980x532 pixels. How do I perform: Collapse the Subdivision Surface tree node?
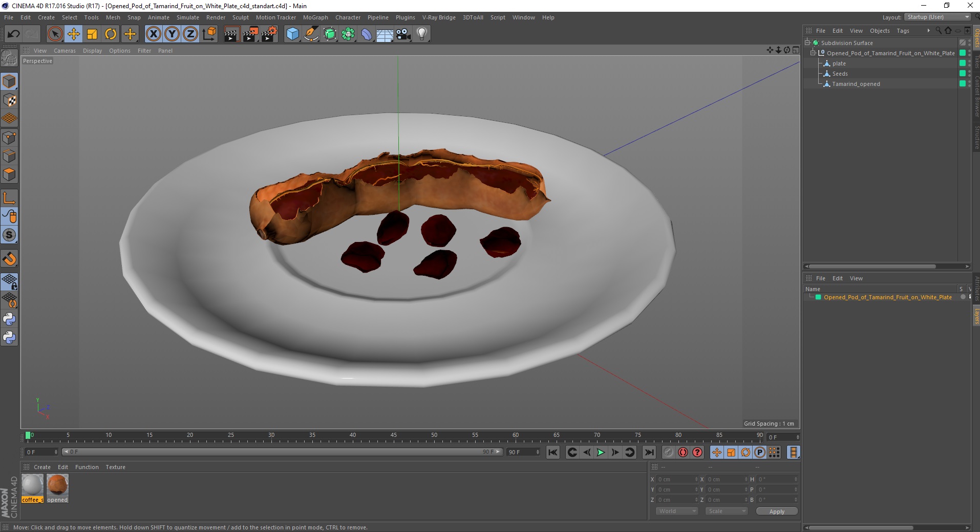[x=807, y=43]
